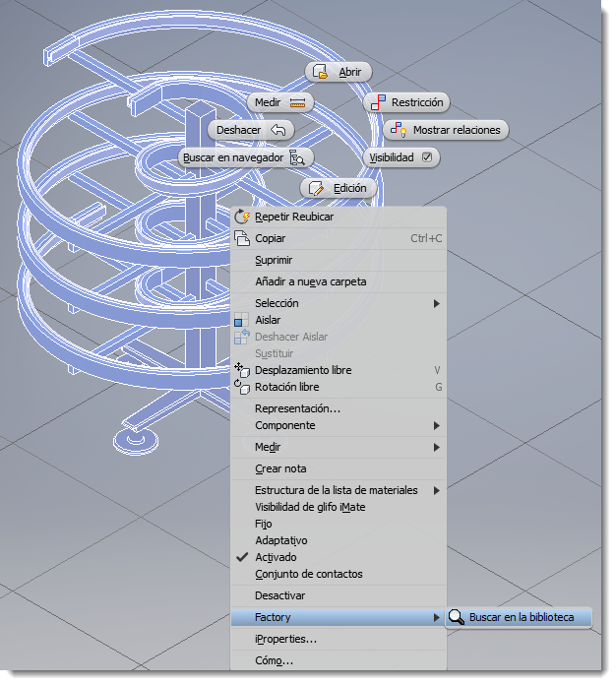The height and width of the screenshot is (685, 616).
Task: Click Buscar en la biblioteca label
Action: click(x=522, y=617)
